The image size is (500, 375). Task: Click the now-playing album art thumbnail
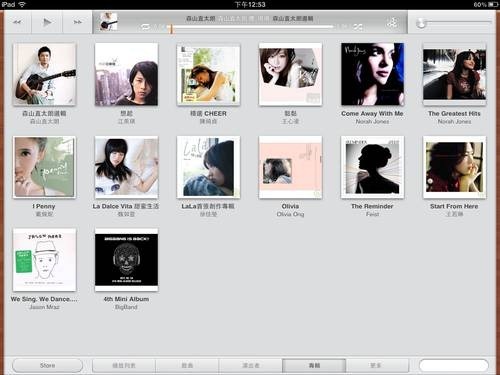point(109,22)
